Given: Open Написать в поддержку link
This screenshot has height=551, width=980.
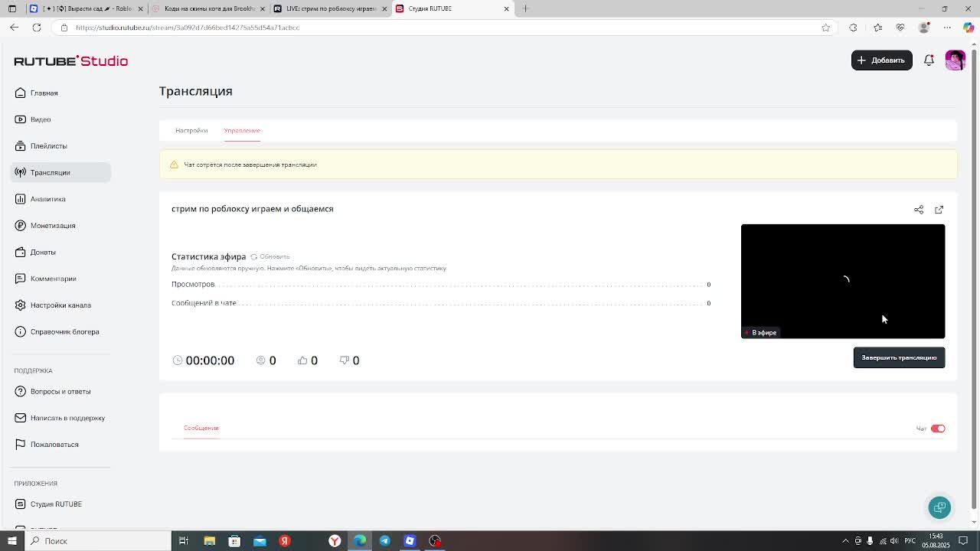Looking at the screenshot, I should (x=67, y=418).
